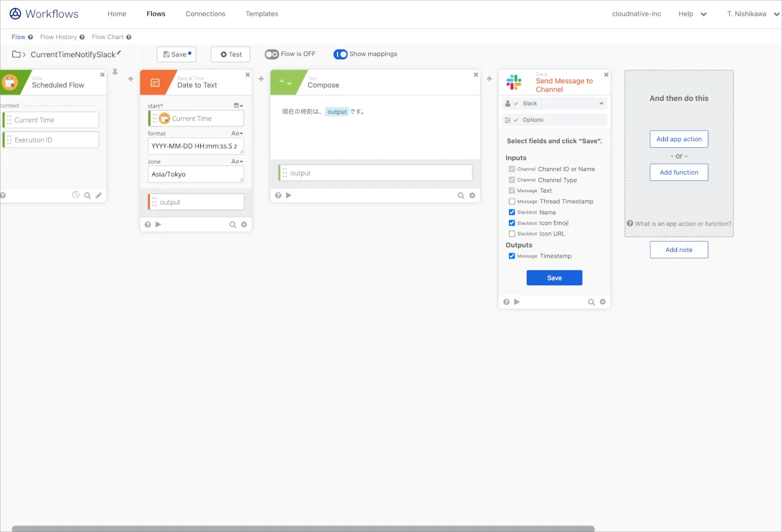Check the Message Thread Timestamp checkbox

tap(512, 202)
